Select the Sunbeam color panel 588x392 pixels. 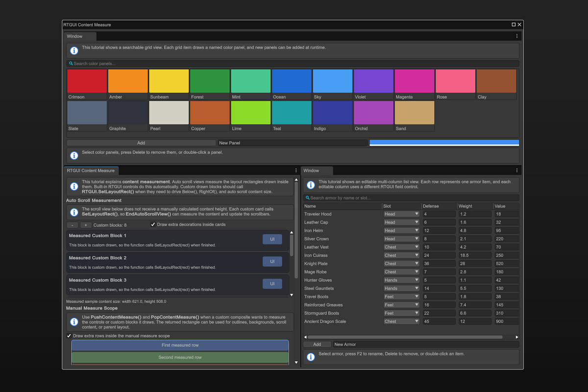click(x=169, y=84)
